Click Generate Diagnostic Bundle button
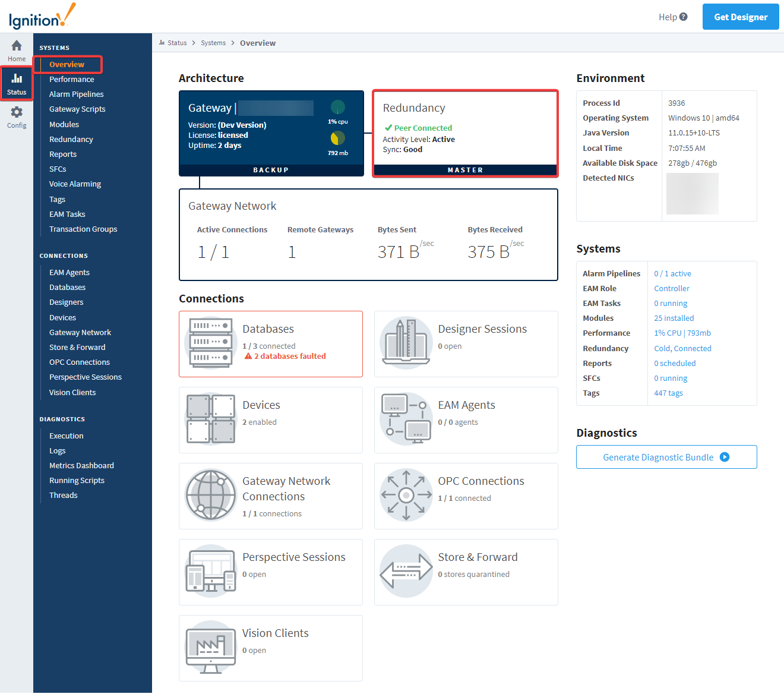The height and width of the screenshot is (694, 784). (666, 457)
